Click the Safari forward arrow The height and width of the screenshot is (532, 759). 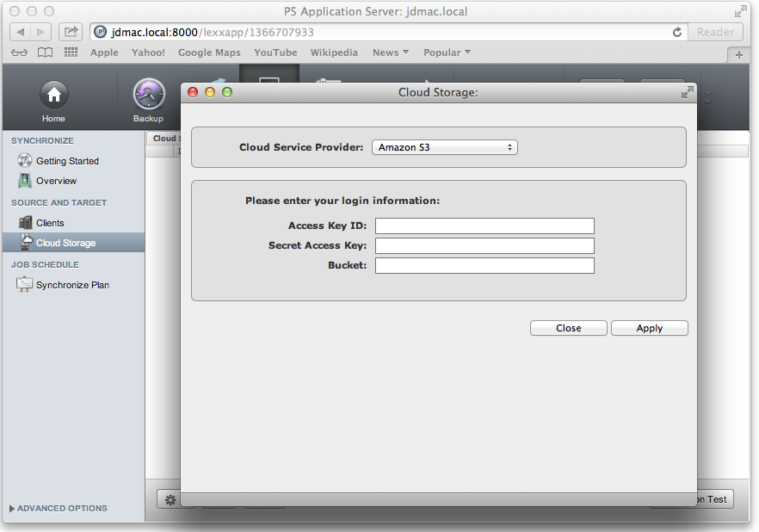(40, 33)
